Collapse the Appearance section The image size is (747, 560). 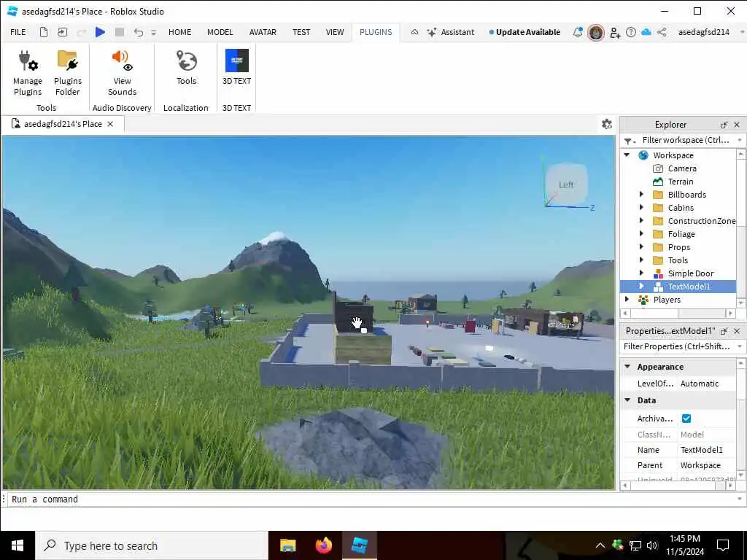tap(627, 366)
